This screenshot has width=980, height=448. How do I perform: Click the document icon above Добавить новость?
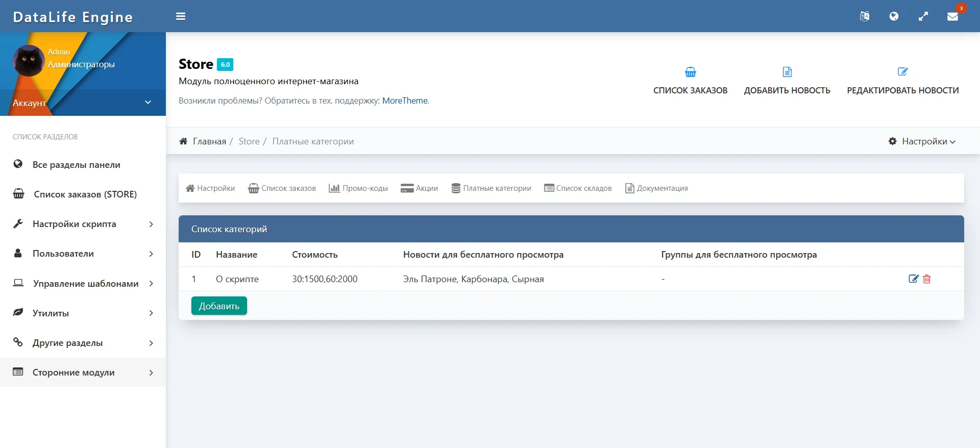[787, 72]
